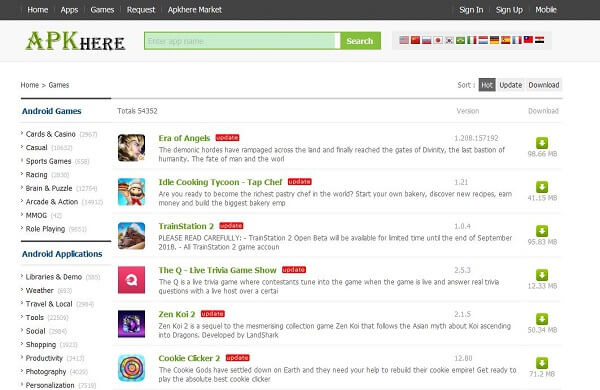
Task: Select the Japan flag language icon
Action: (x=438, y=40)
